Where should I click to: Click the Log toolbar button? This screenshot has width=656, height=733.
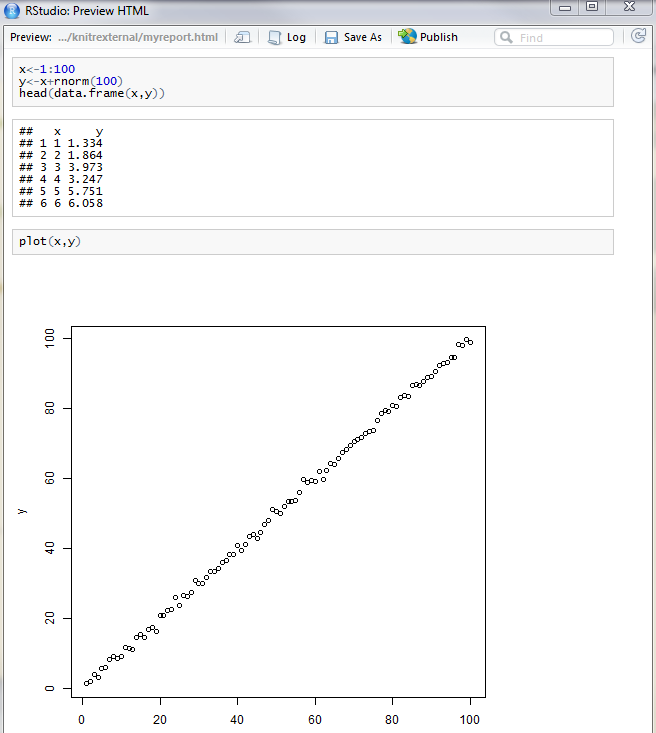[x=287, y=37]
